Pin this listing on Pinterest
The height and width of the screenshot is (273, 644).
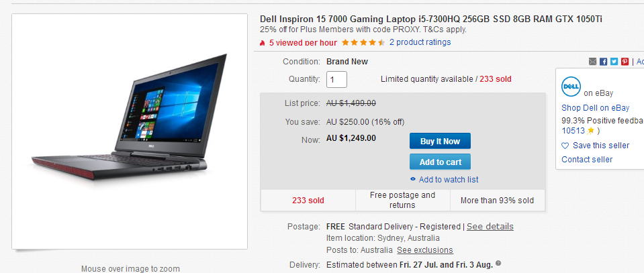point(625,62)
